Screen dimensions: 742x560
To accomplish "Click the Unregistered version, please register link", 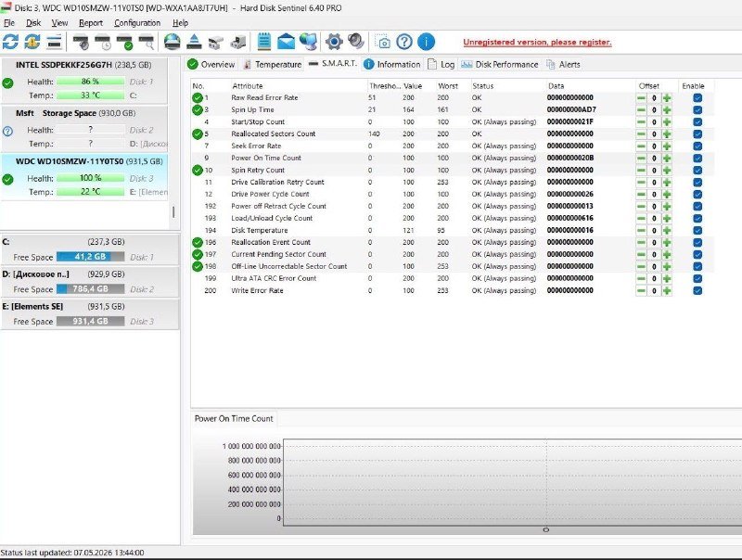I will (x=537, y=42).
